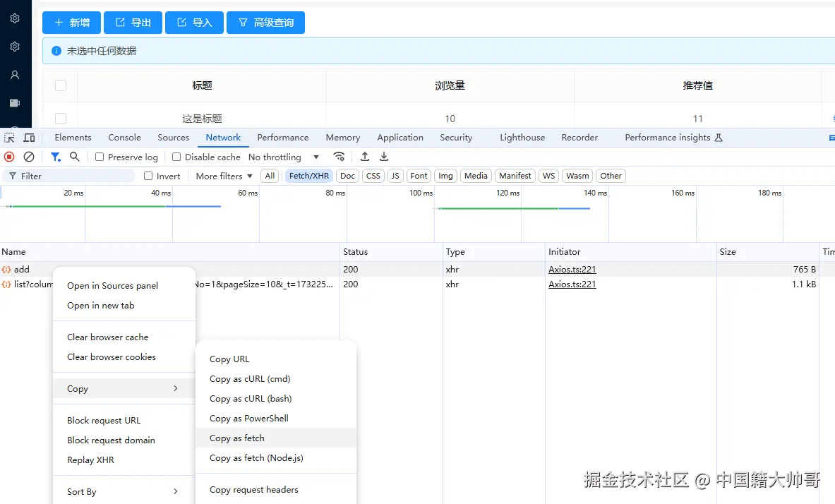Screen dimensions: 835x504
Task: Switch to the Console tab
Action: tap(125, 138)
